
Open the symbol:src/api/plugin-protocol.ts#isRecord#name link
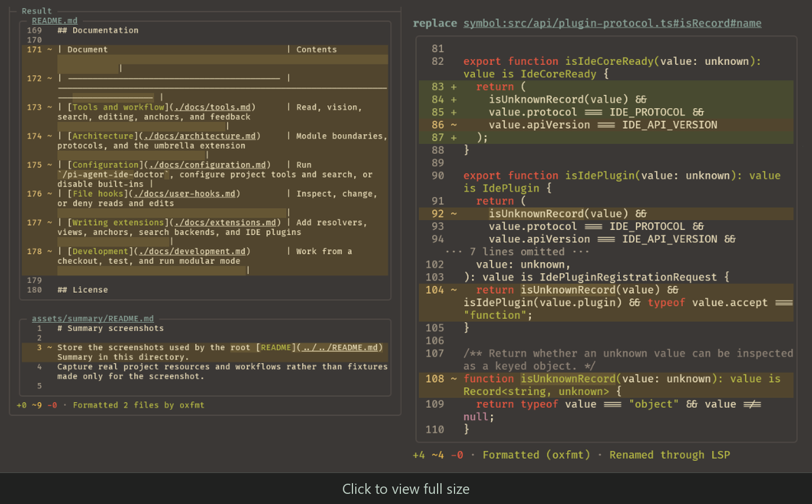612,23
